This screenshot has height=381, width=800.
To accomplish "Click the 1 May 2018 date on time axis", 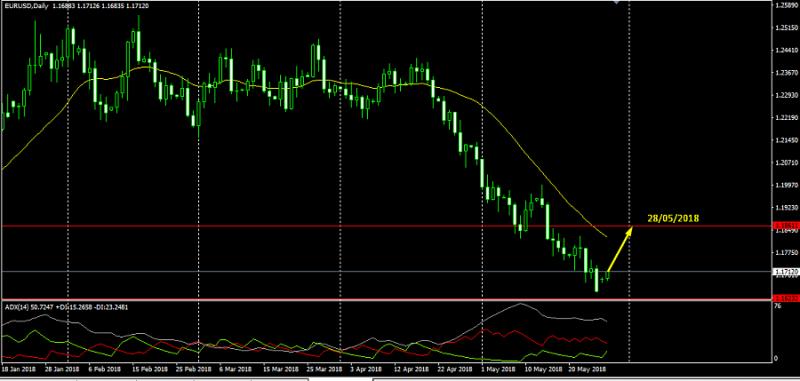I will click(x=498, y=368).
